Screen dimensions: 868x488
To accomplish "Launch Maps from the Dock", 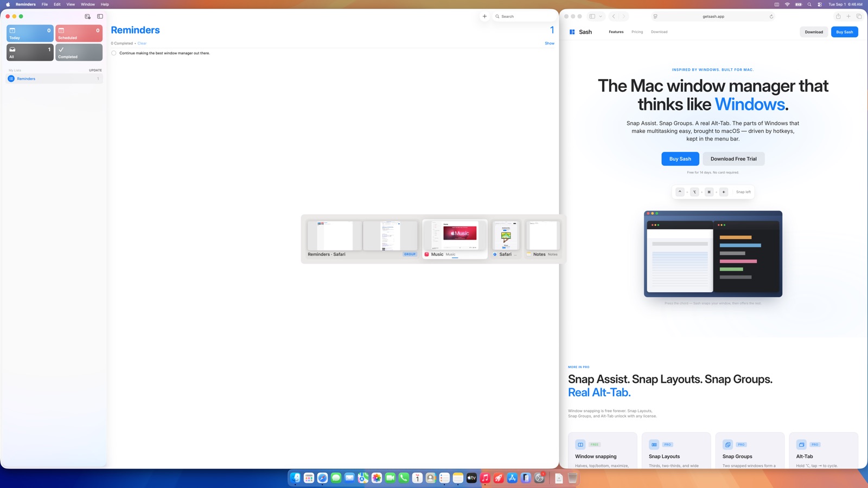I will [x=363, y=478].
